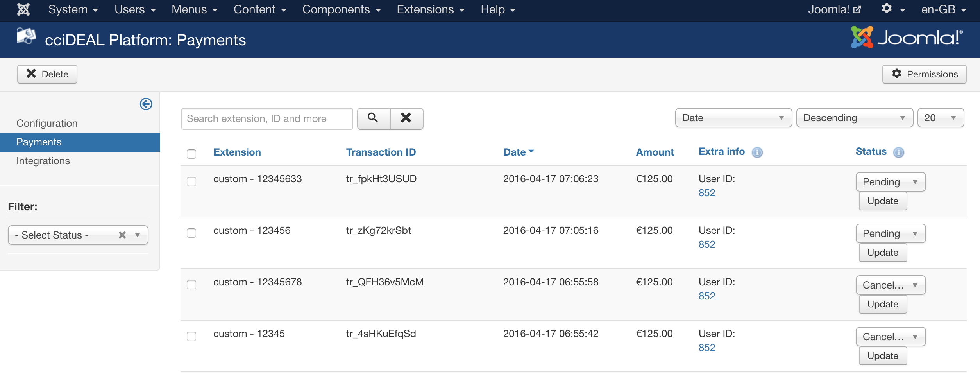The height and width of the screenshot is (373, 980).
Task: Change the Descending sort order dropdown
Action: 854,118
